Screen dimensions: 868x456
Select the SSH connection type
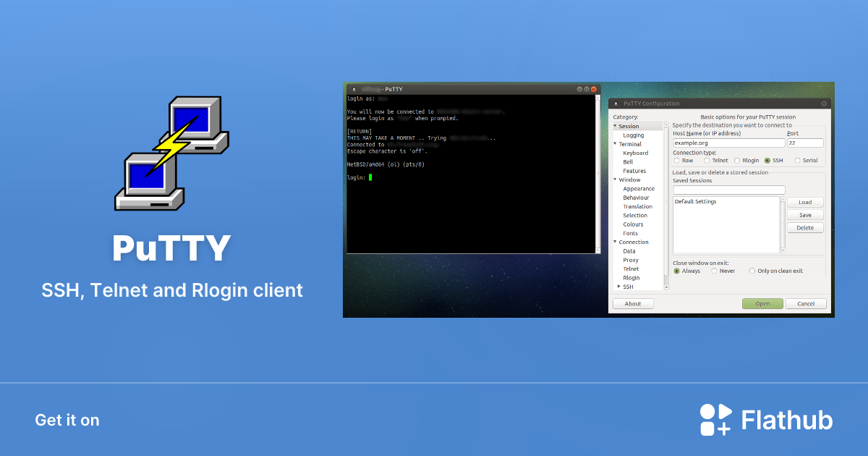767,160
